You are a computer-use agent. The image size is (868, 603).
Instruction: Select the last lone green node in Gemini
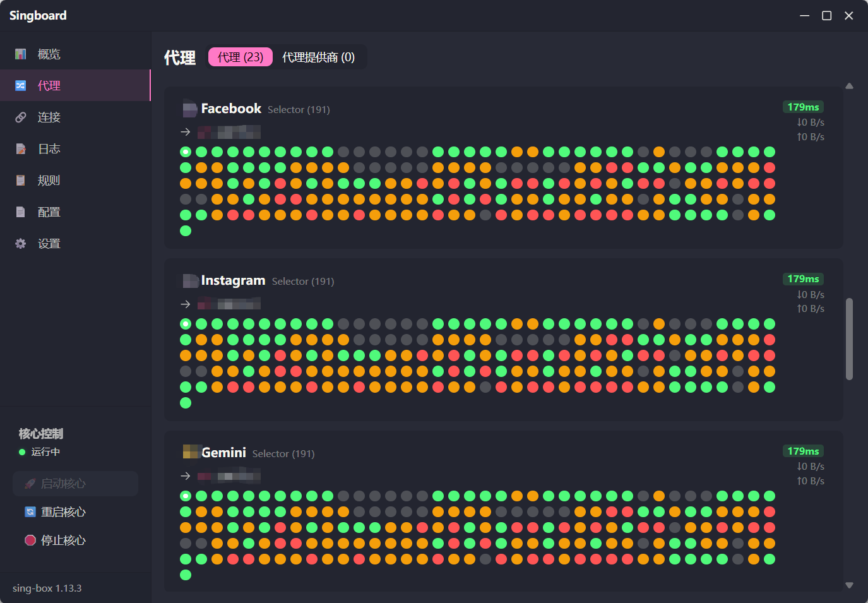pos(186,575)
